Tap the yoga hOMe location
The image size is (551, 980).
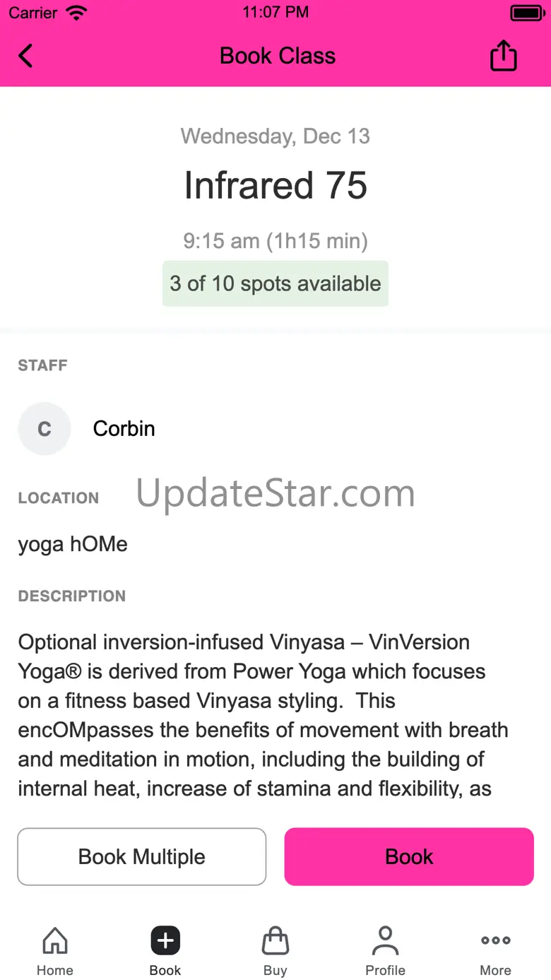tap(73, 544)
